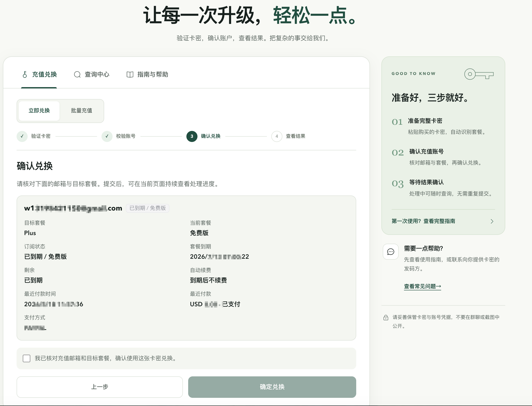
Task: Select the 立即兑换 mode
Action: [39, 111]
